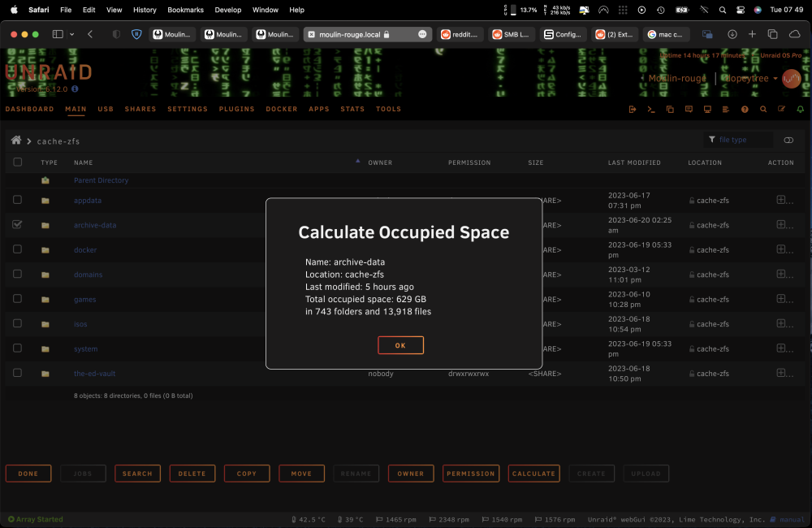Uncheck the archive-data folder checkbox
Screen dimensions: 812x528
[17, 224]
